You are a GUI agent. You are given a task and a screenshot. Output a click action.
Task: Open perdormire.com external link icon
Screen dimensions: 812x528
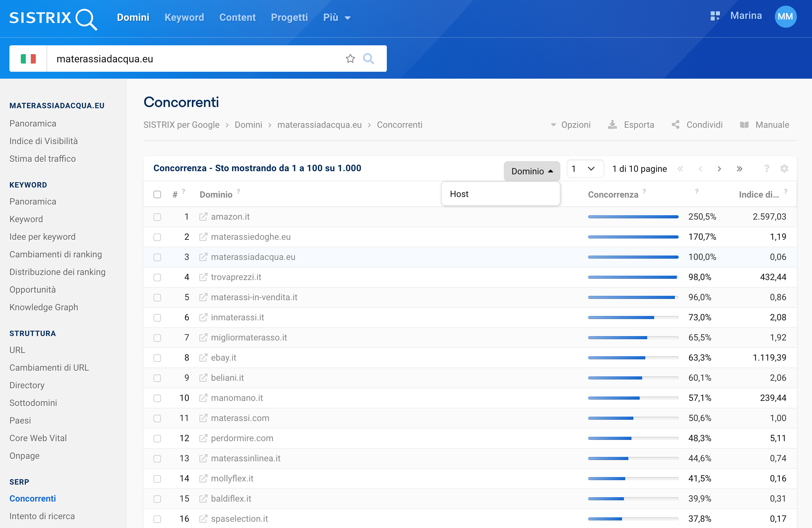click(203, 438)
